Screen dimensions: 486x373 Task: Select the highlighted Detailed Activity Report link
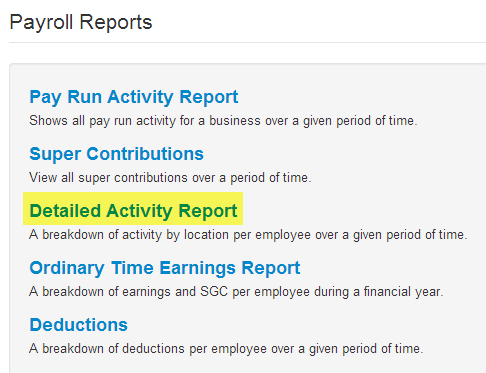(133, 211)
